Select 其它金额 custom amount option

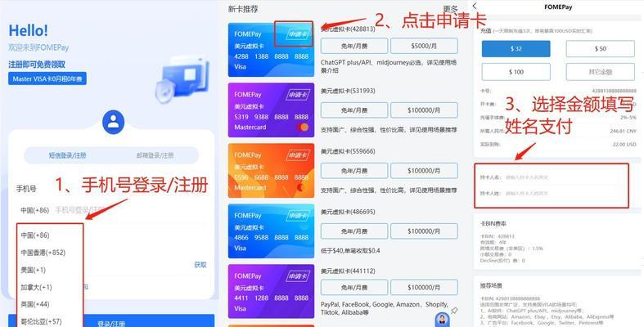[x=600, y=72]
